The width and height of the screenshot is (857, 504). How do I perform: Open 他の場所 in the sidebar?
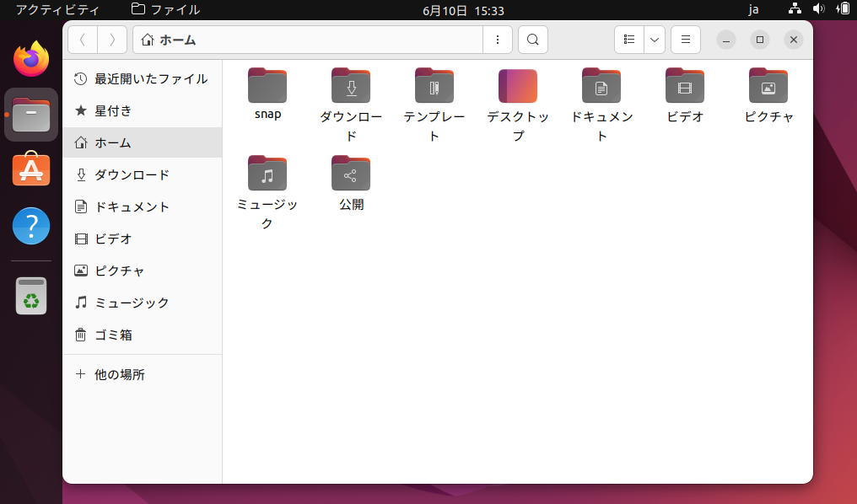[143, 374]
